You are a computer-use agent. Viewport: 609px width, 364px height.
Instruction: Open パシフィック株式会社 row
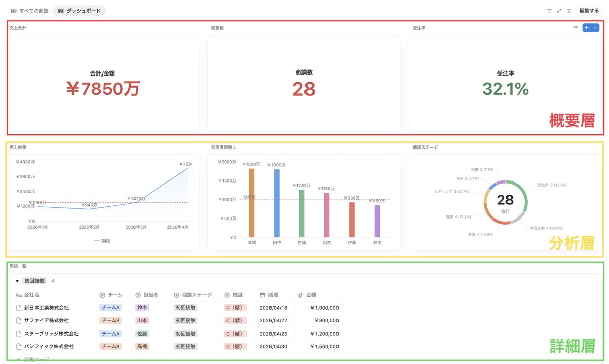[49, 347]
